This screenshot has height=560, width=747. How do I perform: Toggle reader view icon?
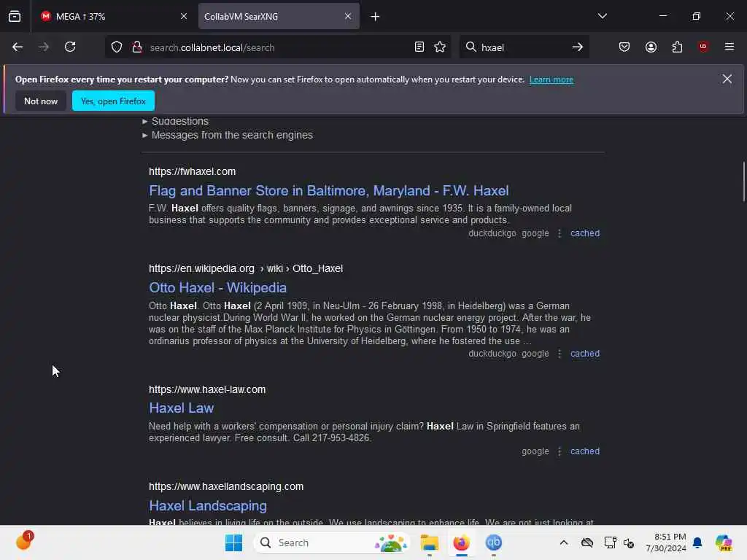(x=419, y=47)
